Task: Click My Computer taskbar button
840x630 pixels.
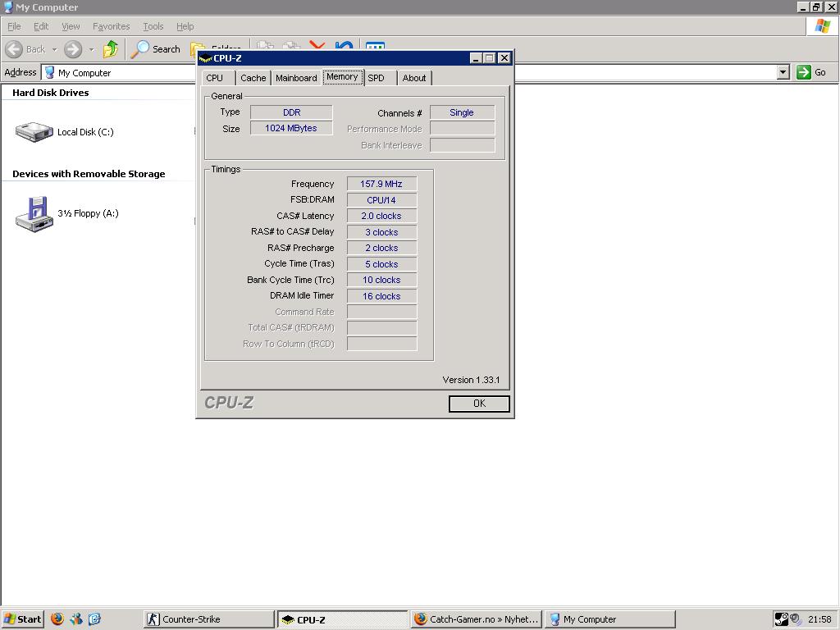Action: 609,619
